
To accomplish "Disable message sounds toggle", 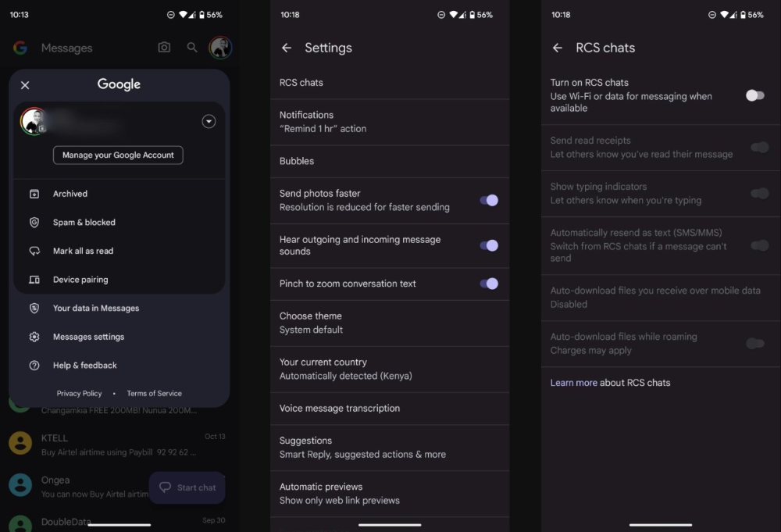I will 489,245.
